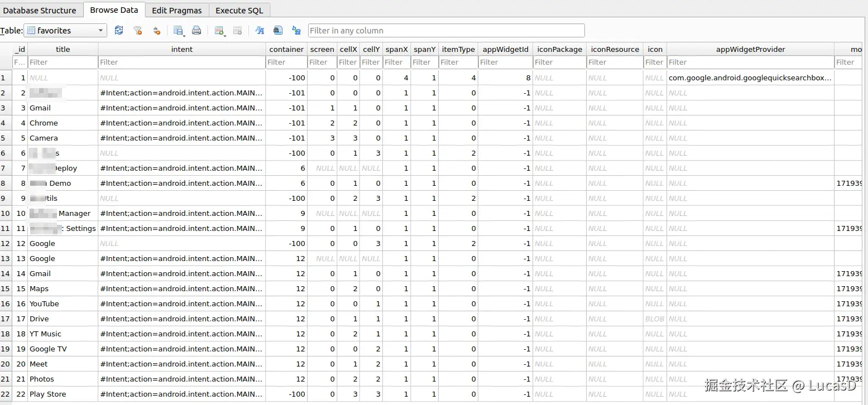
Task: Open the Edit Pragmas tab
Action: [x=177, y=10]
